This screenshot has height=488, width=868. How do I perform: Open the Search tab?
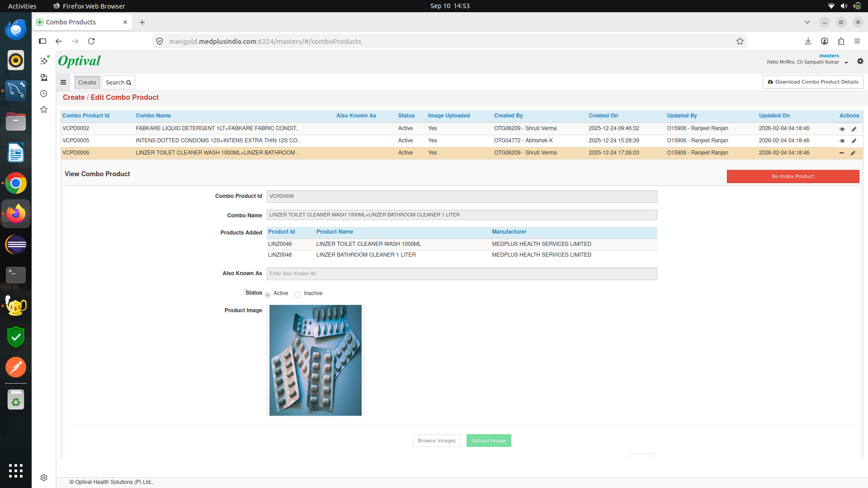[118, 82]
